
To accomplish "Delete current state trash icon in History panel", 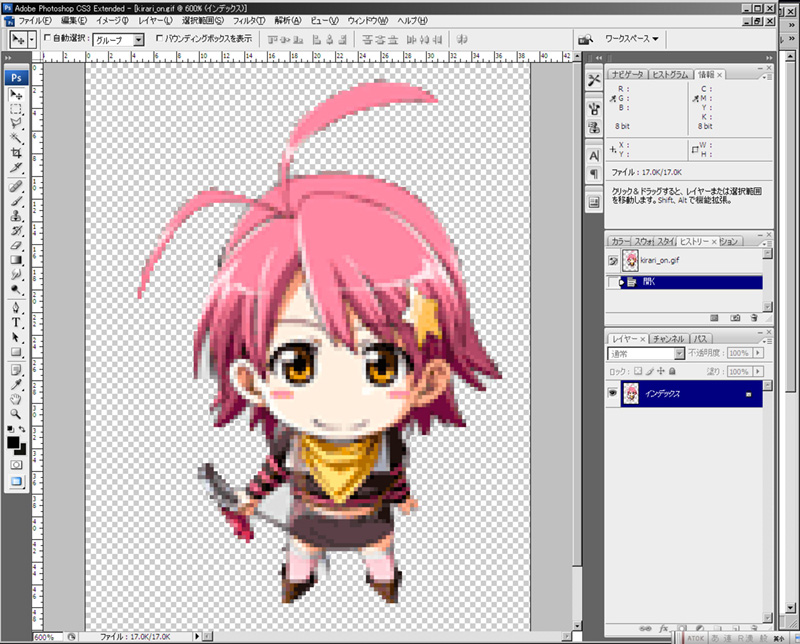I will (754, 318).
